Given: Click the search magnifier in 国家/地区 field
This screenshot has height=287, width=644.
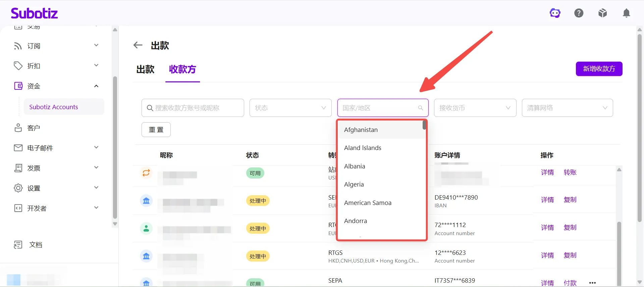Looking at the screenshot, I should click(420, 108).
